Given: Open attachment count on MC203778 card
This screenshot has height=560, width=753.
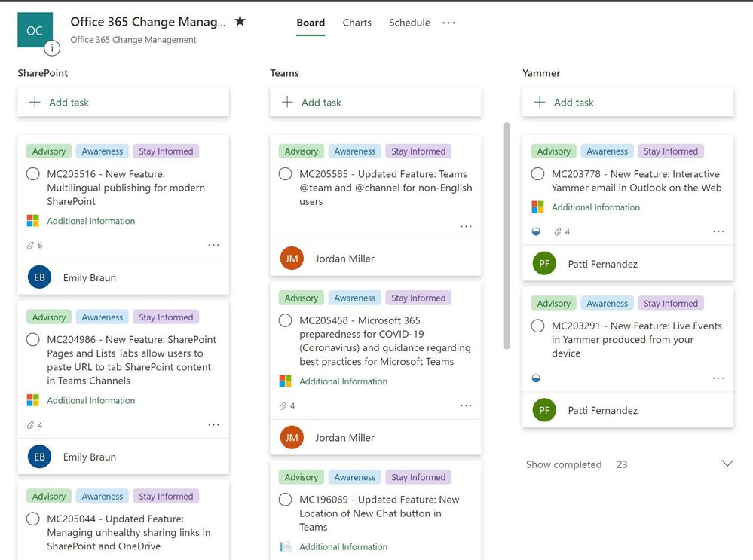Looking at the screenshot, I should 562,231.
